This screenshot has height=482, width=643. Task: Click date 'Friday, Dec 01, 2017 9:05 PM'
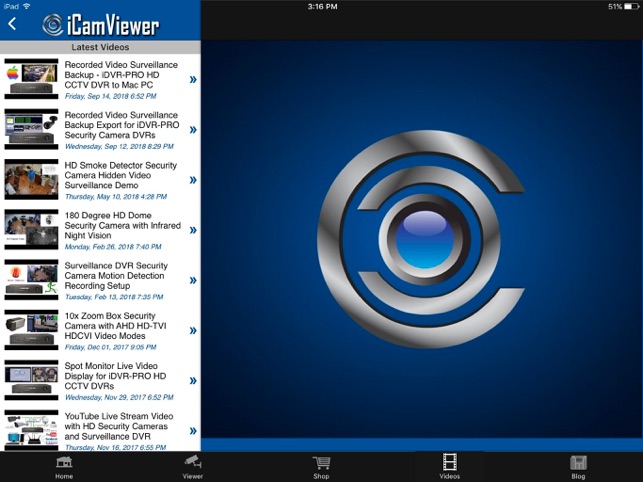pyautogui.click(x=110, y=347)
